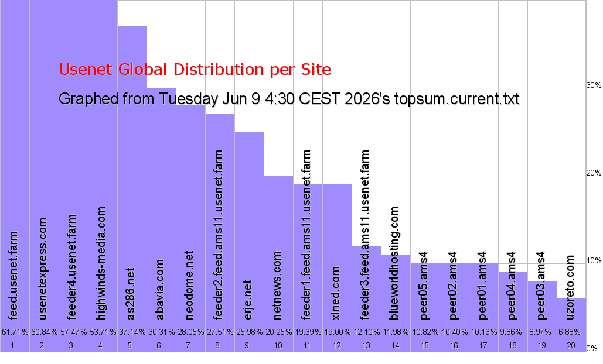Click the 10.40% value
Screen dimensions: 603x364
(x=454, y=332)
